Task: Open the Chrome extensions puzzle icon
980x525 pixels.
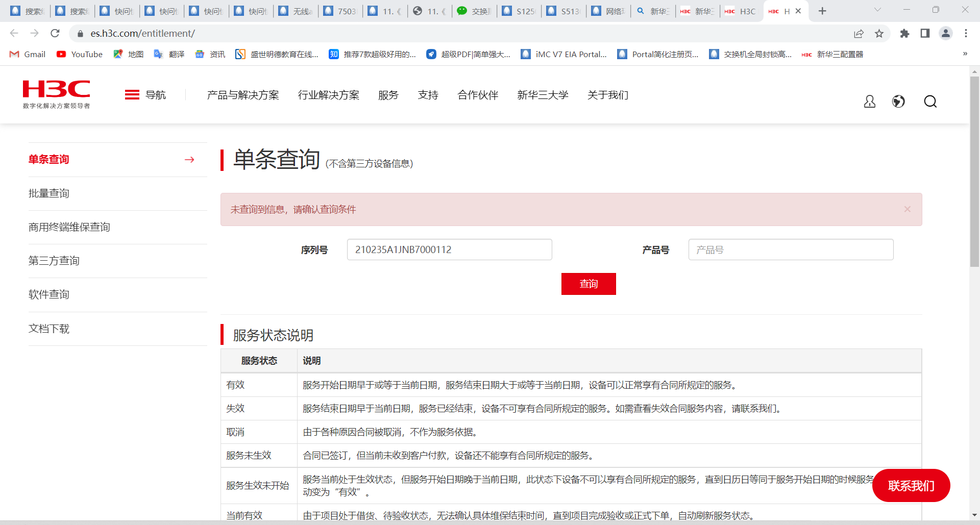Action: click(x=904, y=34)
